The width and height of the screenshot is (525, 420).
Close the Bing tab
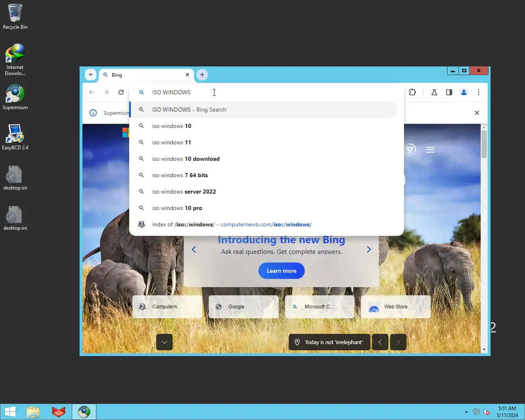(187, 75)
